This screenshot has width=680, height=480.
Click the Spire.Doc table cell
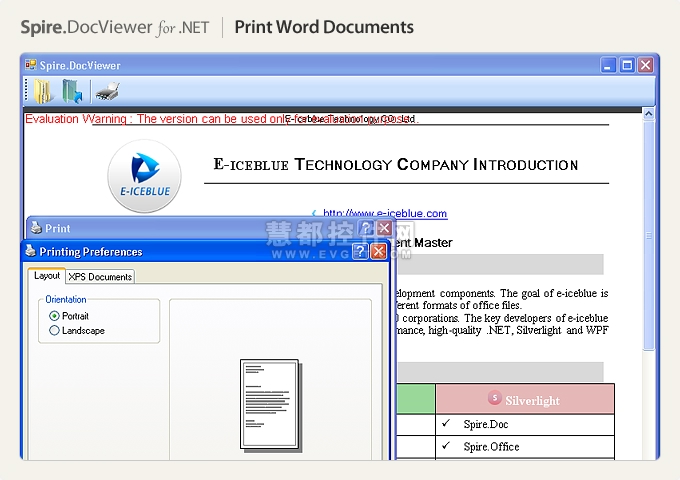[525, 424]
